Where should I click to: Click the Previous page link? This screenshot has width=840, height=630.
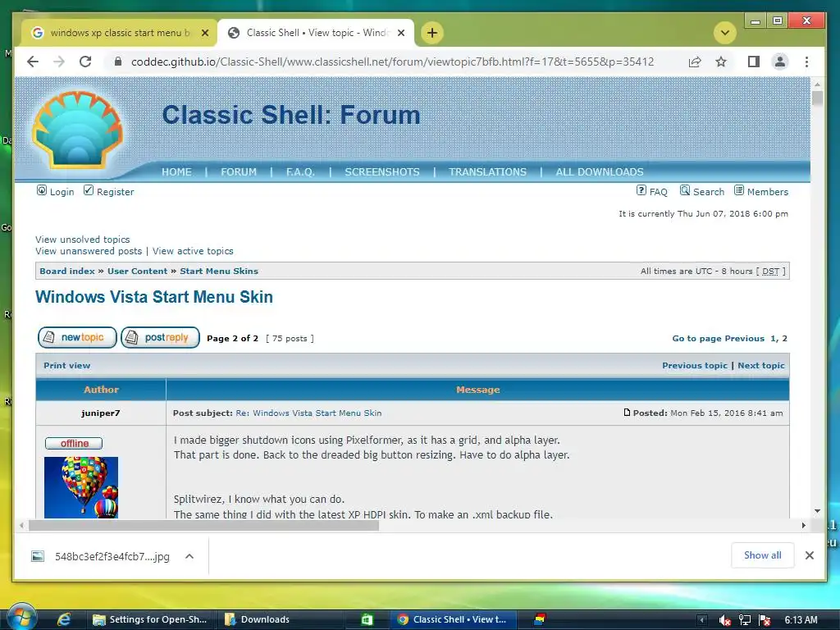[744, 339]
